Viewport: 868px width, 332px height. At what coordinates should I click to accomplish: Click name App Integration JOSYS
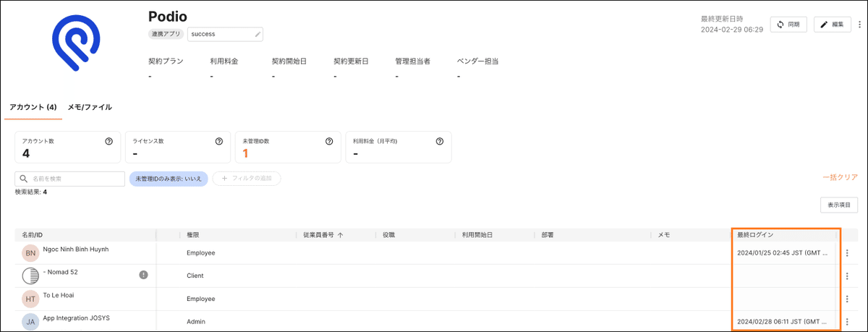pos(77,318)
